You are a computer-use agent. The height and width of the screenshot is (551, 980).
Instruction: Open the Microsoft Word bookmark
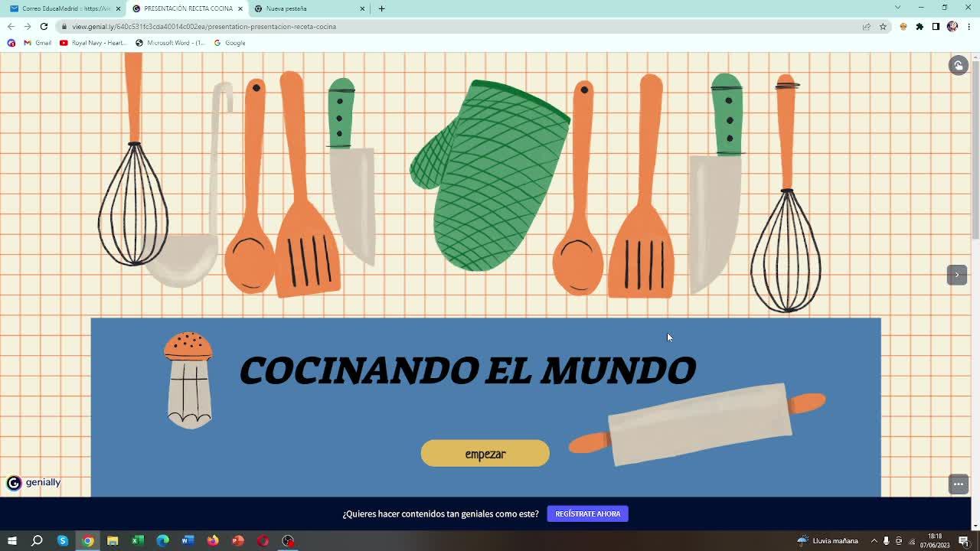[170, 43]
